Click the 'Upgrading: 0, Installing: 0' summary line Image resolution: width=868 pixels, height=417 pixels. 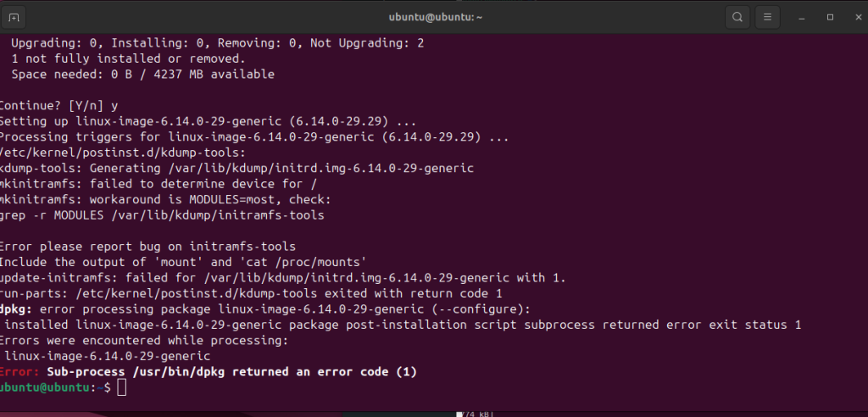click(217, 42)
